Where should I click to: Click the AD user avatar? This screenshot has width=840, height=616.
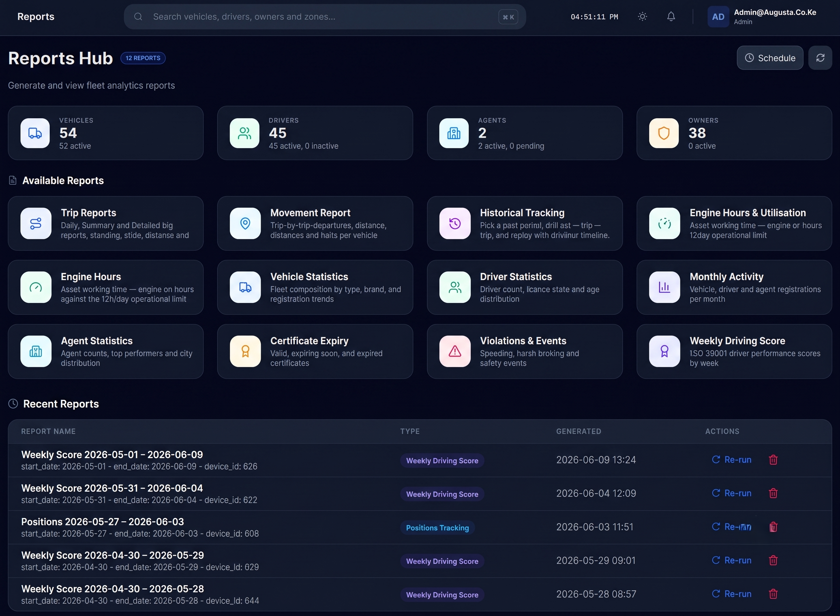coord(718,17)
